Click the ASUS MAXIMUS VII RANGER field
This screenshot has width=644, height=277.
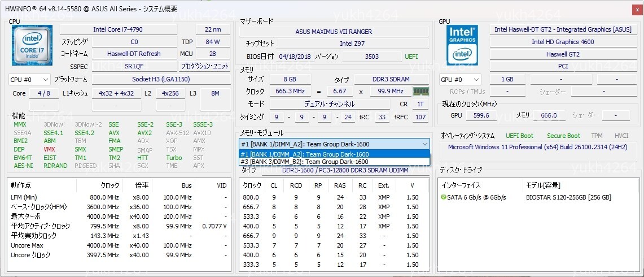(x=334, y=32)
